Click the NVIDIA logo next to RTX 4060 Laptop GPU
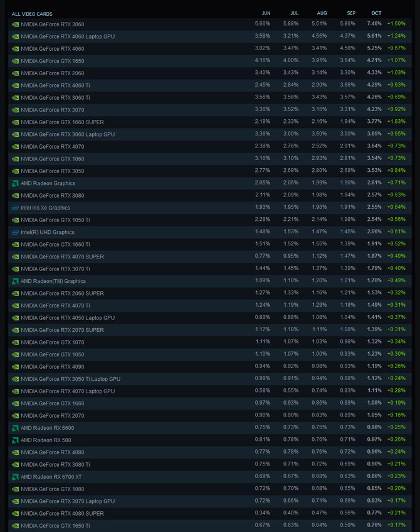The height and width of the screenshot is (532, 420). point(15,36)
